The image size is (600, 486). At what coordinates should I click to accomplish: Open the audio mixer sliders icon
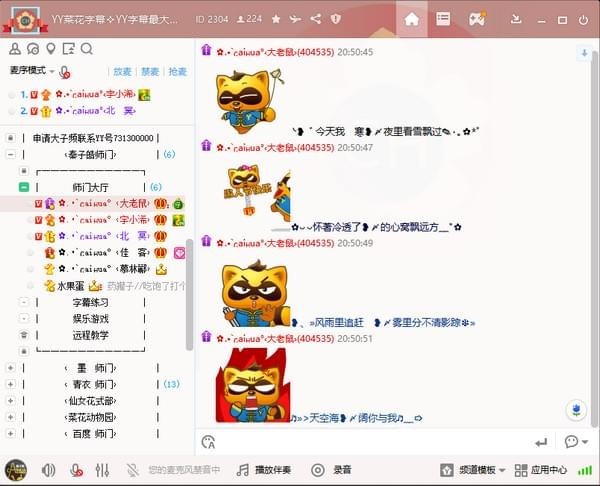pos(102,470)
